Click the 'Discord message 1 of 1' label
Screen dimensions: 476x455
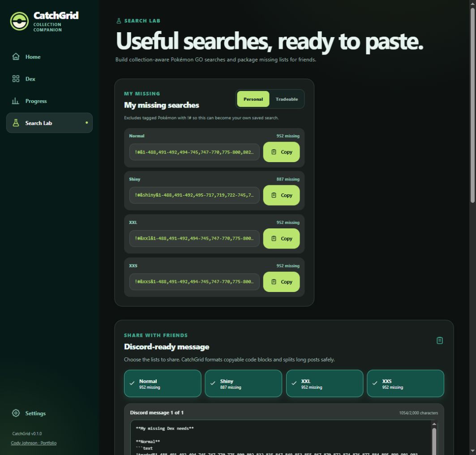coord(157,412)
